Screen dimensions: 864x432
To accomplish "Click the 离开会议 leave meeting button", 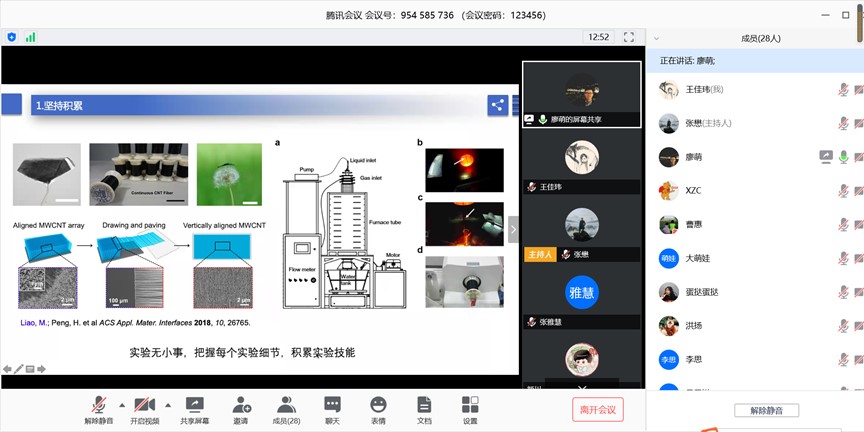I will click(598, 409).
